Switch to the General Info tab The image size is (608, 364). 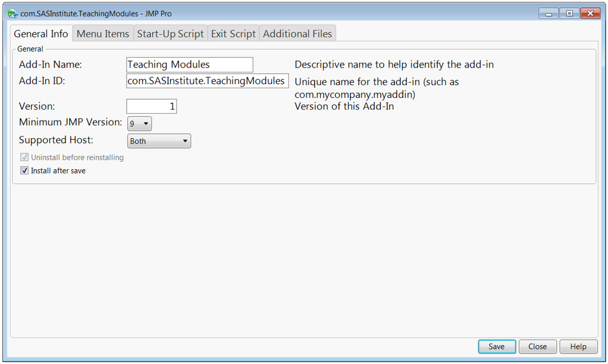tap(41, 33)
